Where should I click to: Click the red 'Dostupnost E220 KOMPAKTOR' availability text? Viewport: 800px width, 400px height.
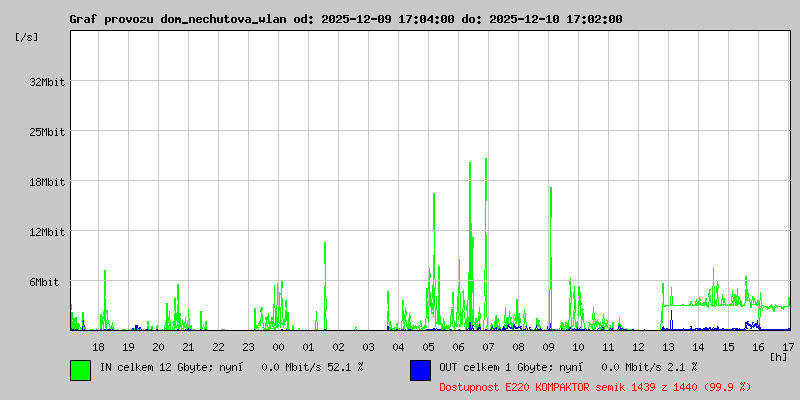coord(595,387)
